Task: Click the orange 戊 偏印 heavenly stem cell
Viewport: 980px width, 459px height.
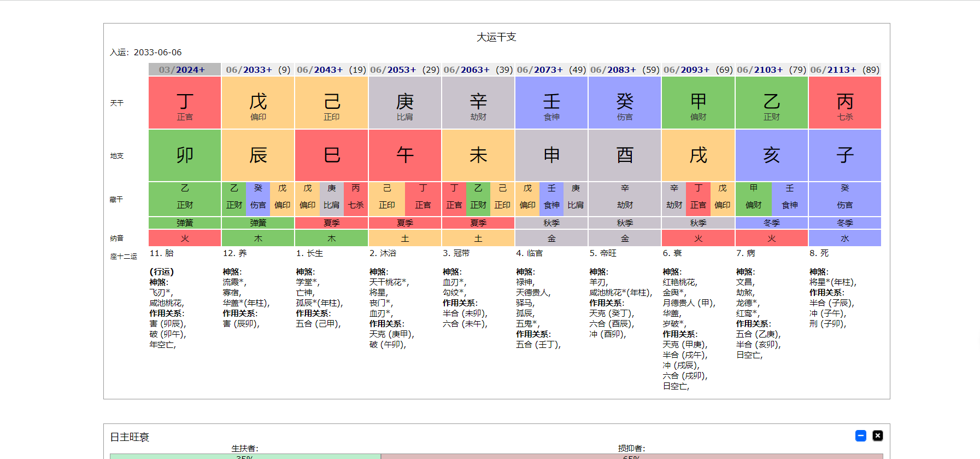Action: [258, 103]
